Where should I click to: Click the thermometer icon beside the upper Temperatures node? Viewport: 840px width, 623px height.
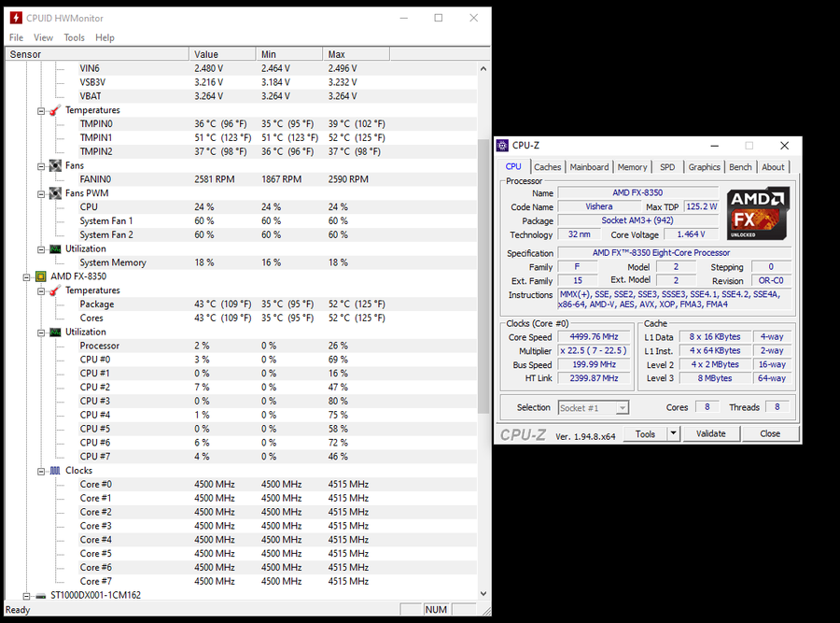pyautogui.click(x=55, y=110)
